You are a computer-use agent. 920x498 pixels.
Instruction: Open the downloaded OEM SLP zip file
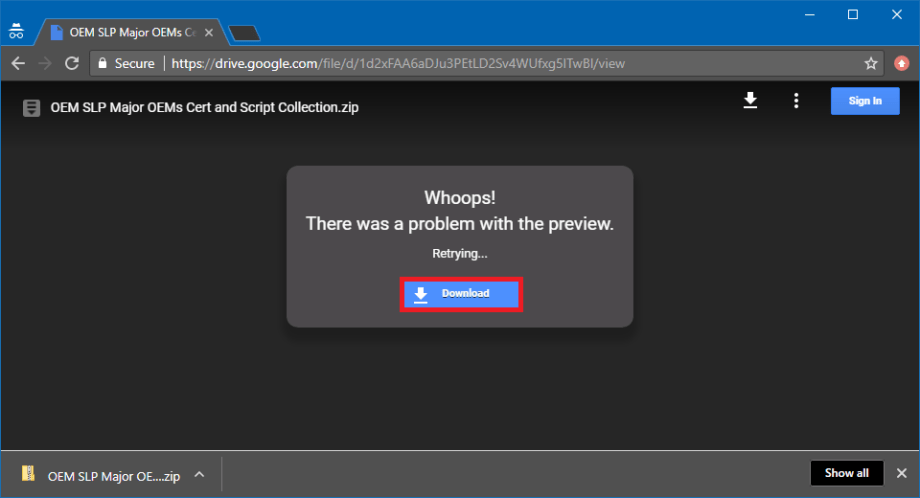100,473
